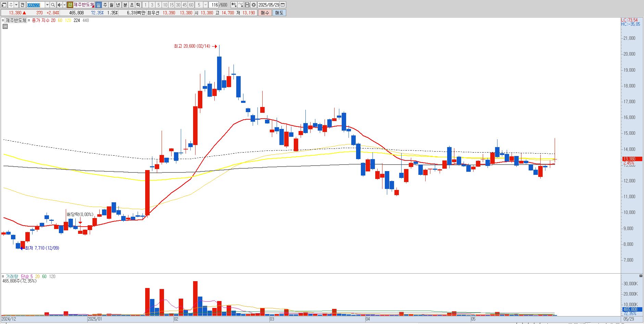Click the speaker sound alert icon
Image resolution: width=644 pixels, height=324 pixels.
pos(60,5)
